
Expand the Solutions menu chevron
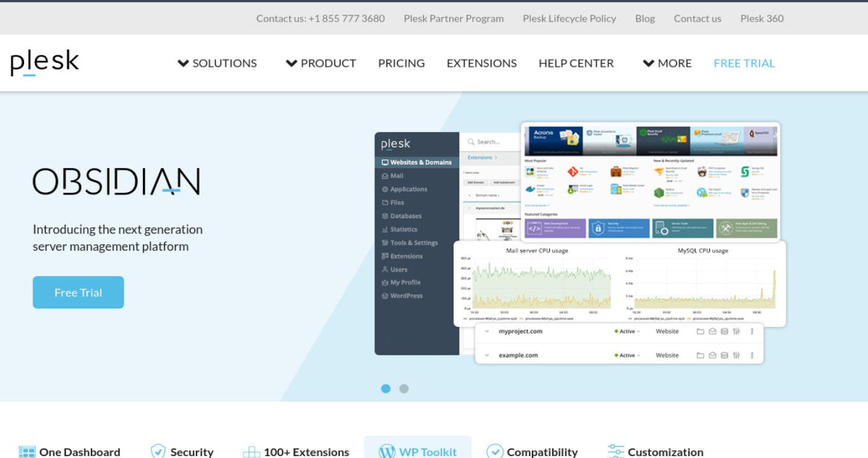183,63
